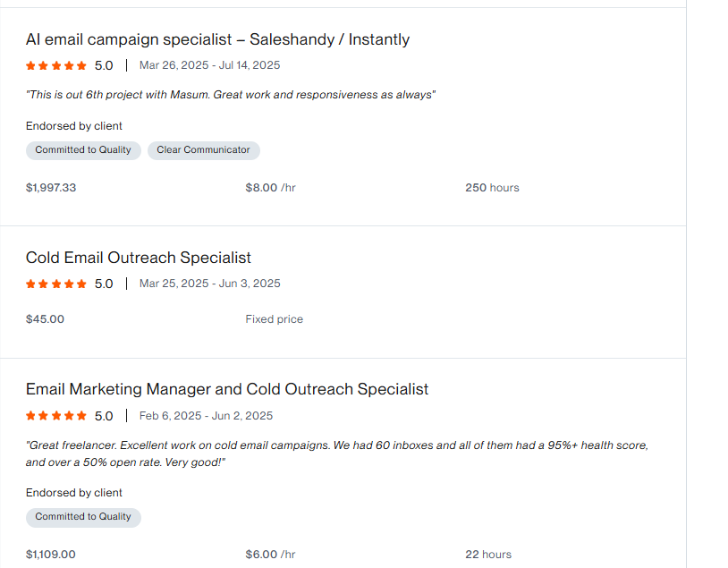Click the review quote about 6th project with Masum
The image size is (728, 568).
pyautogui.click(x=231, y=95)
